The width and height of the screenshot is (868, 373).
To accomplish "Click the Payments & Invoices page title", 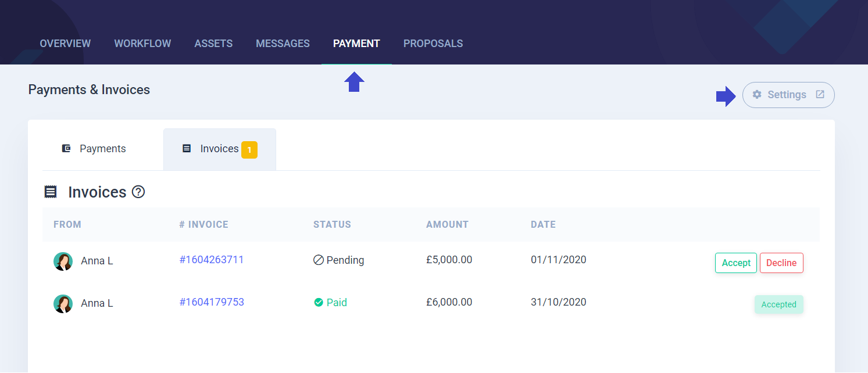I will pyautogui.click(x=89, y=89).
